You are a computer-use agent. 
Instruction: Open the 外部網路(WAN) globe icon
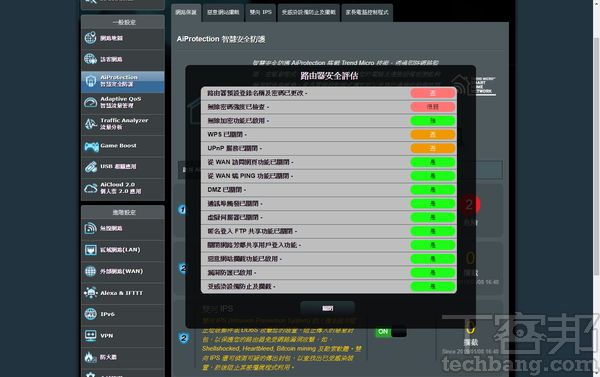91,271
